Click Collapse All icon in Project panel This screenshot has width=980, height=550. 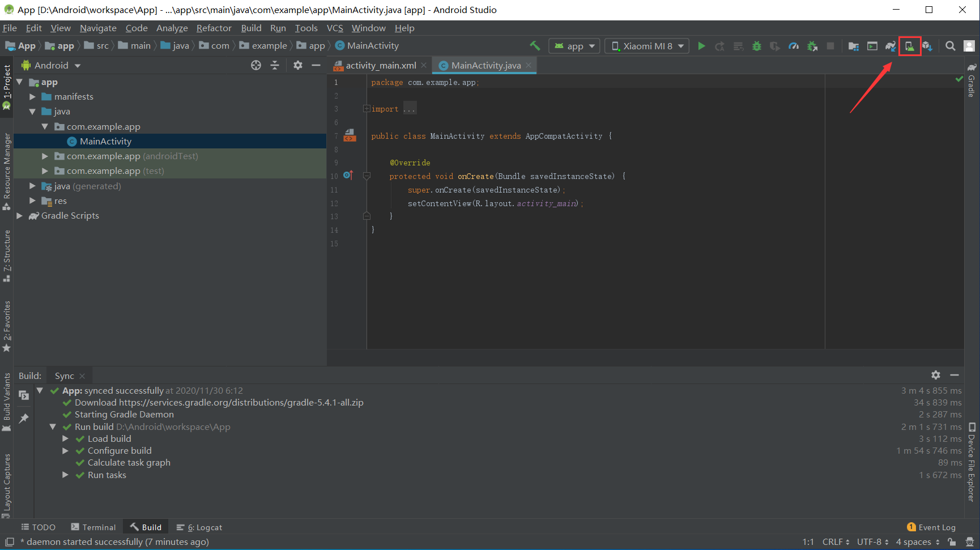tap(275, 66)
